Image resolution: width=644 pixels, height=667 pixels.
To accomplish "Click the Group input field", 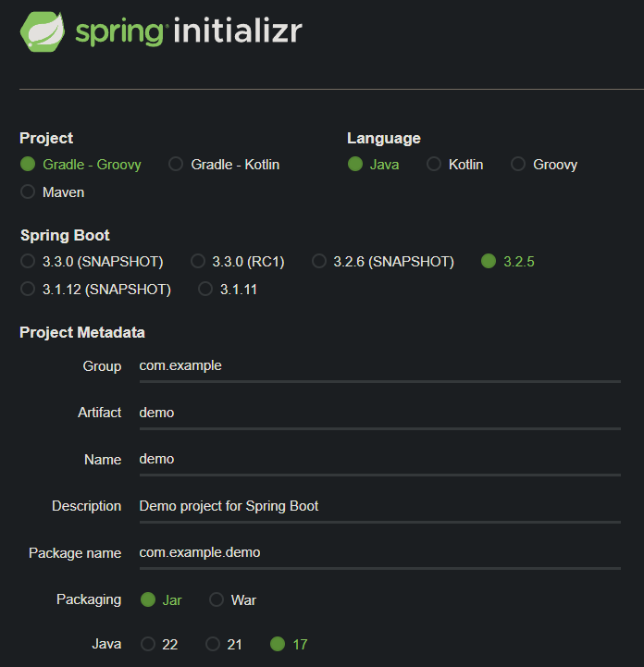I will [379, 365].
